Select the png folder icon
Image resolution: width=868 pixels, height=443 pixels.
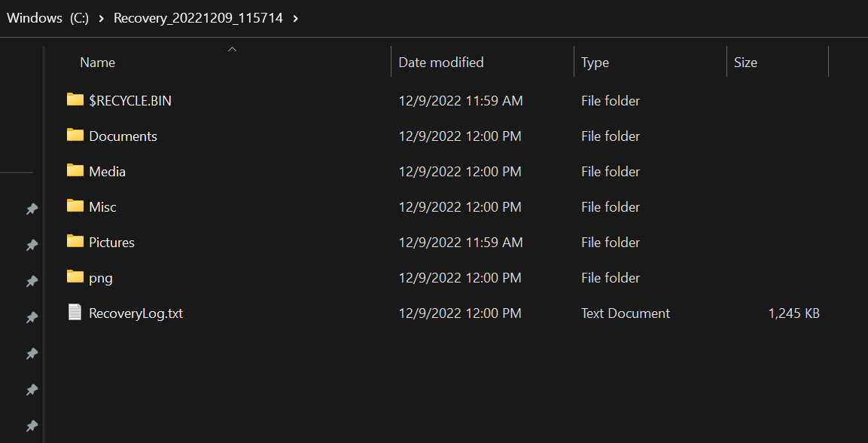(75, 276)
